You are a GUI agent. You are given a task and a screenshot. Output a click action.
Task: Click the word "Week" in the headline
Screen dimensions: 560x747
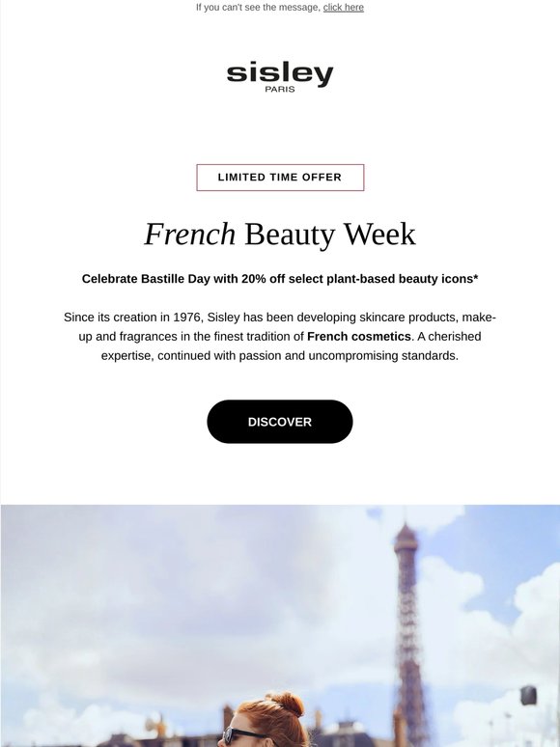click(379, 234)
